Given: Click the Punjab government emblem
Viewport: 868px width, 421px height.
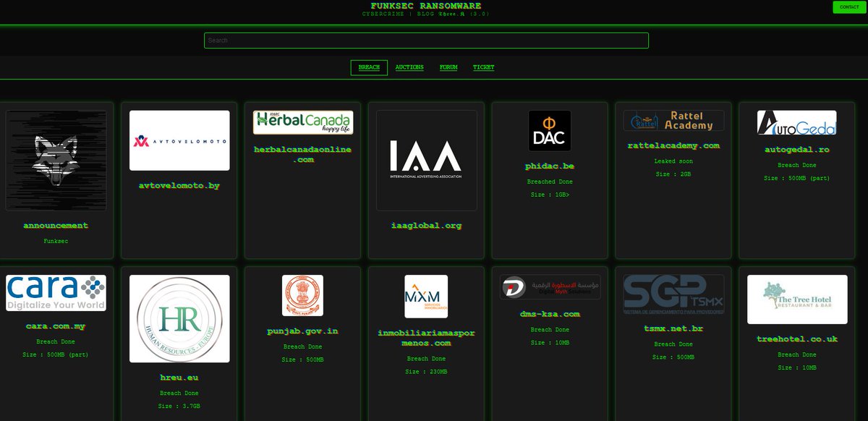Looking at the screenshot, I should click(303, 296).
